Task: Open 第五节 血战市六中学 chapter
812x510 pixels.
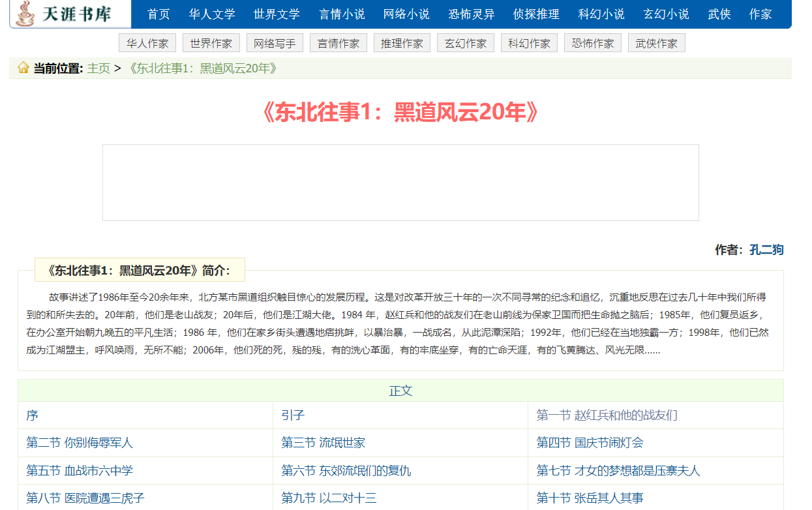Action: click(80, 470)
